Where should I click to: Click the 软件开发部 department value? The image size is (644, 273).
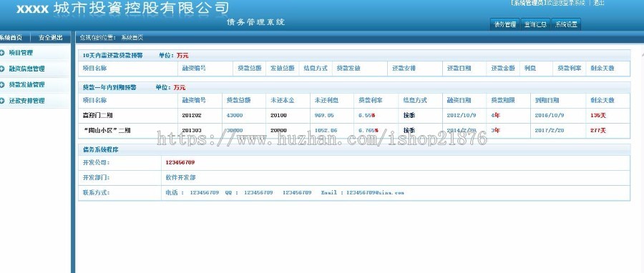pyautogui.click(x=181, y=177)
